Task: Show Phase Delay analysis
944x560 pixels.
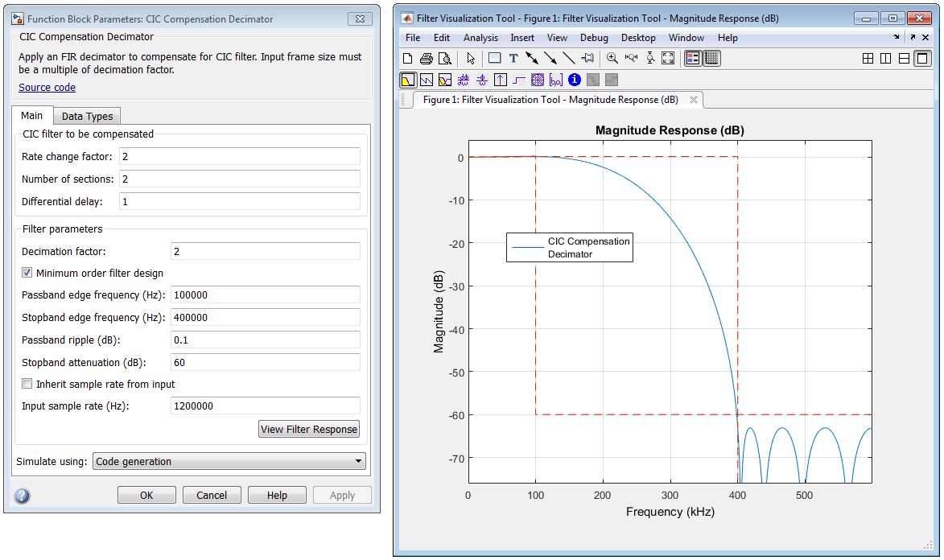Action: coord(481,80)
